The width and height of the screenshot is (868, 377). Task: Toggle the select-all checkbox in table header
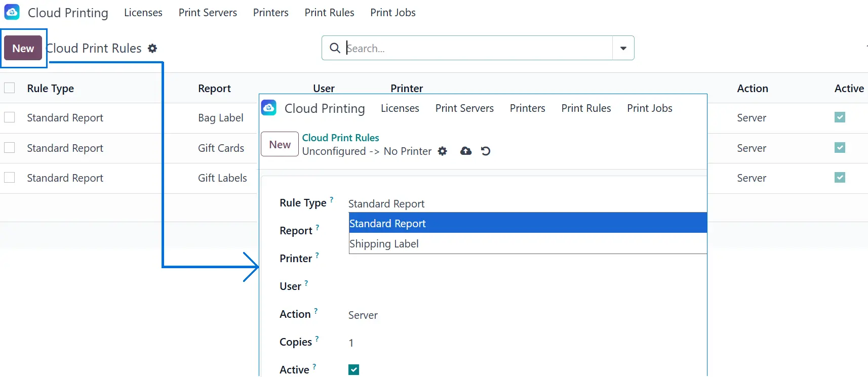coord(10,88)
